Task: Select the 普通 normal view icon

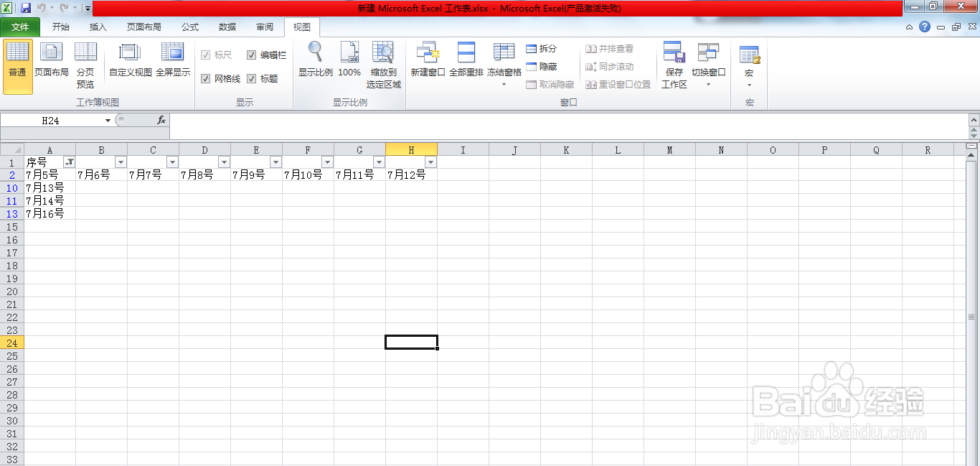Action: (17, 67)
